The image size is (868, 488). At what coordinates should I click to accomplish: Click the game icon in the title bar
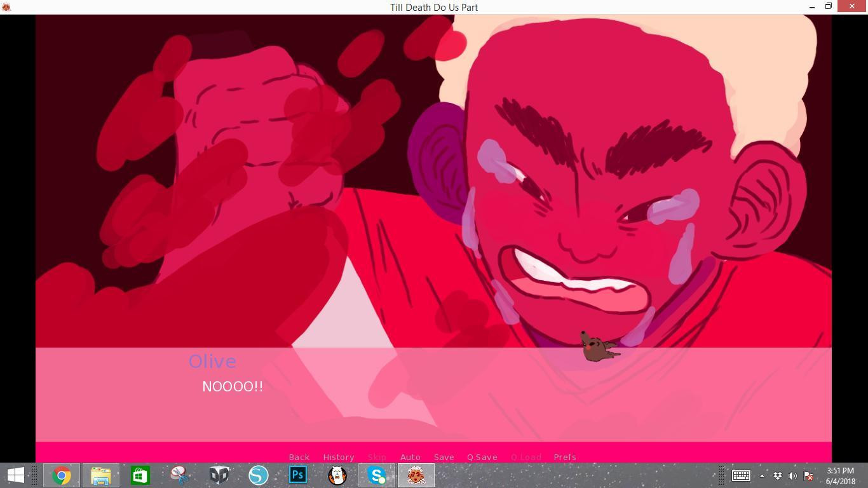coord(6,7)
